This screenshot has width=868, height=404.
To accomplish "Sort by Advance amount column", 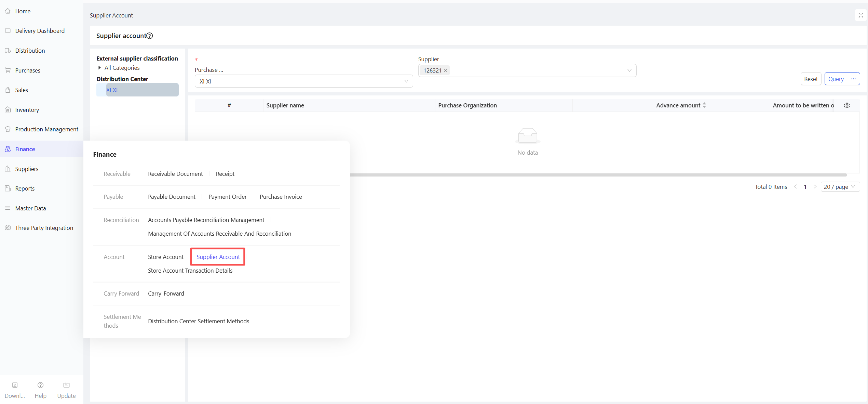I will pos(704,105).
